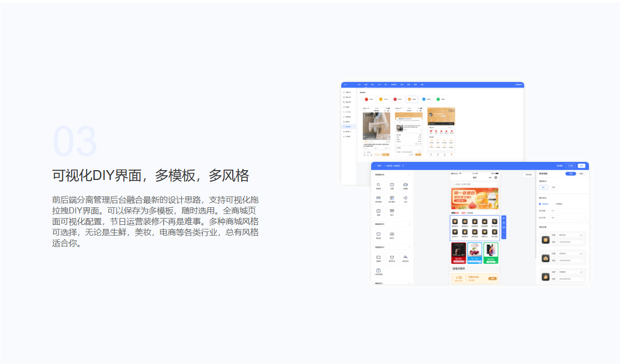Image resolution: width=622 pixels, height=364 pixels.
Task: Click the search field in the phone preview
Action: coord(474,184)
